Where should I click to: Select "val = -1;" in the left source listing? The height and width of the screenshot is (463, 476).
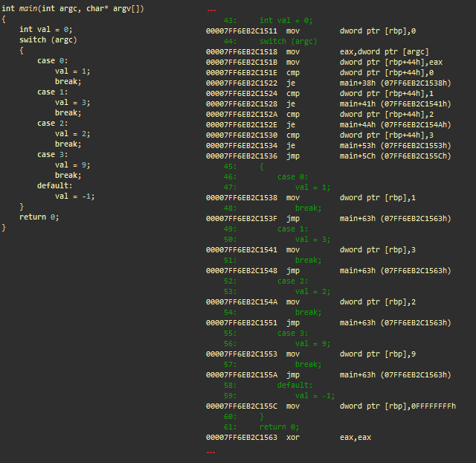click(74, 197)
